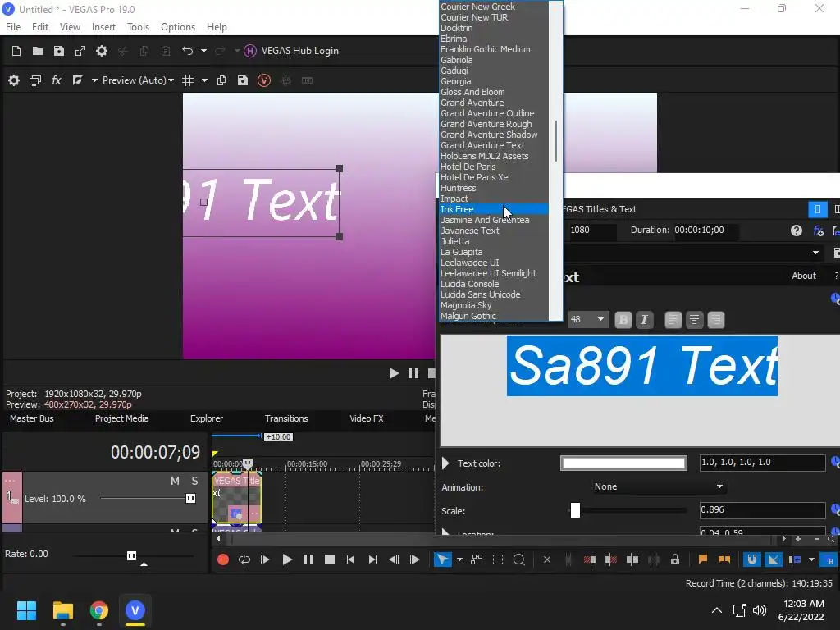Toggle Loop Playback in the transport bar
Screen dimensions: 840x630
coord(244,559)
